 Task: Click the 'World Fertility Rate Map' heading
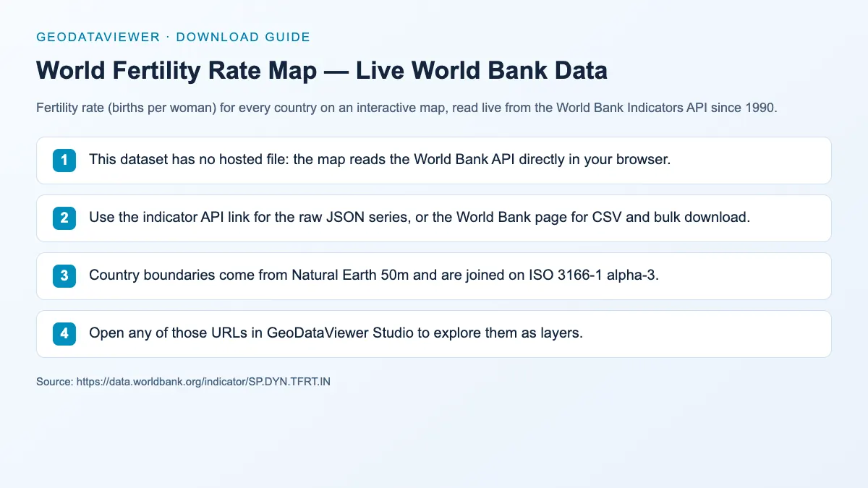tap(322, 71)
